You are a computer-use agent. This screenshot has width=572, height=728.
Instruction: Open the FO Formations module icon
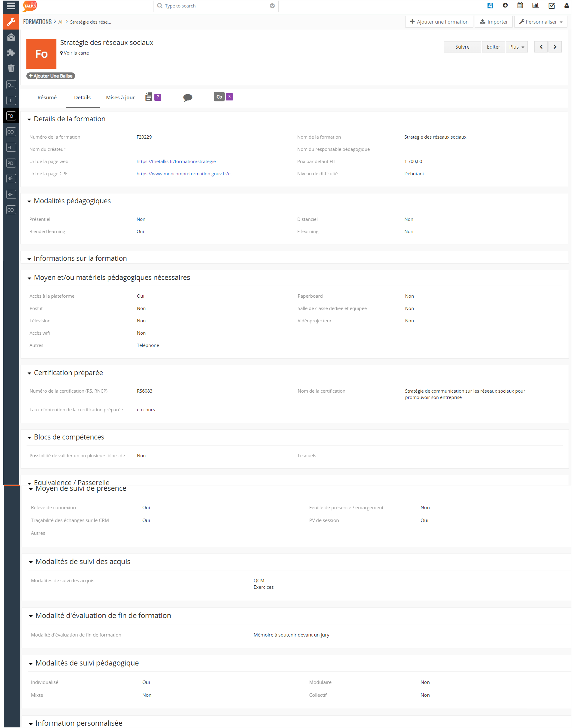tap(11, 116)
